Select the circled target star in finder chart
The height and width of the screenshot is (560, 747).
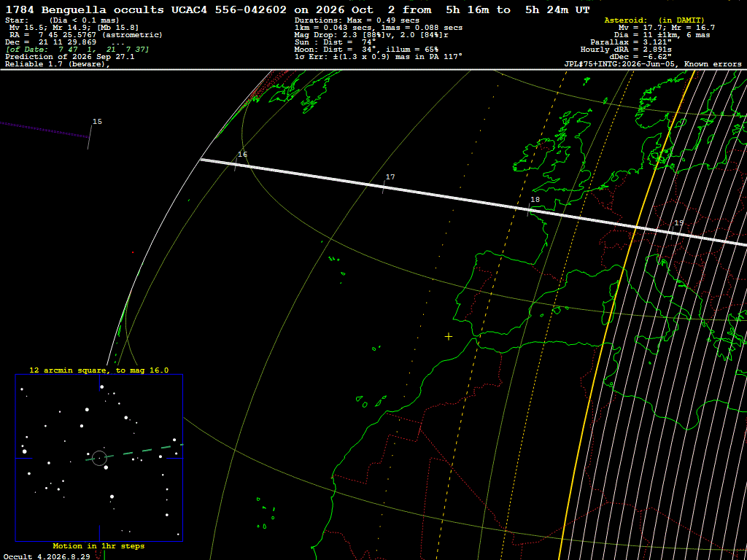99,458
